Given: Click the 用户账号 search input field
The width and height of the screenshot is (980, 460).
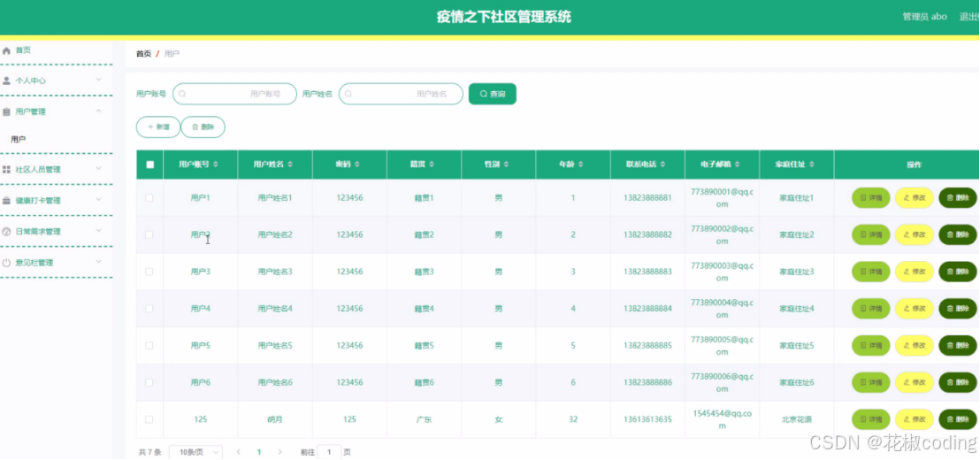Looking at the screenshot, I should click(234, 94).
